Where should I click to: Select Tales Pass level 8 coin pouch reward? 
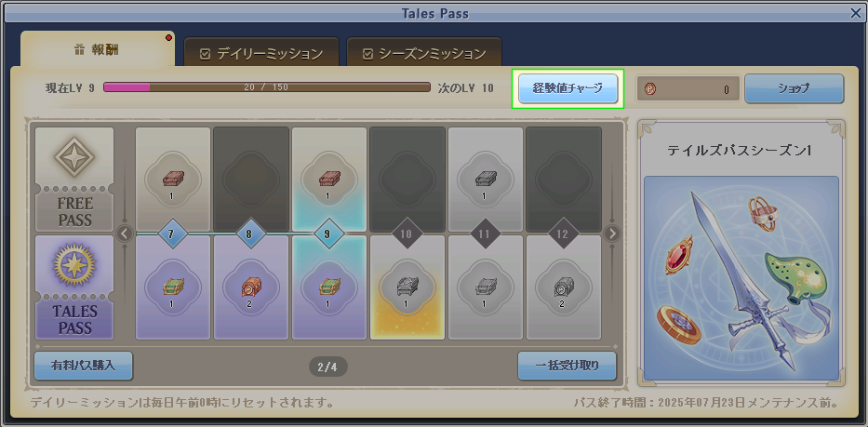[251, 287]
